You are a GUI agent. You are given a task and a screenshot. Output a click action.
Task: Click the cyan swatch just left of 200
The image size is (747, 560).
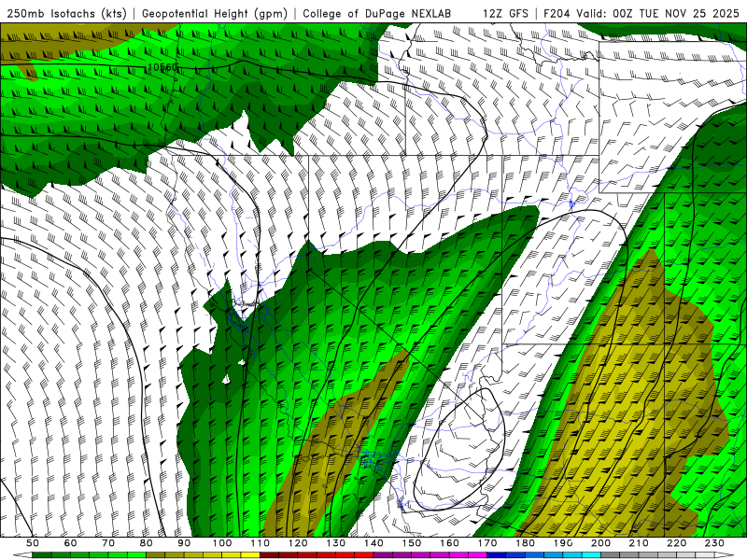tap(591, 555)
